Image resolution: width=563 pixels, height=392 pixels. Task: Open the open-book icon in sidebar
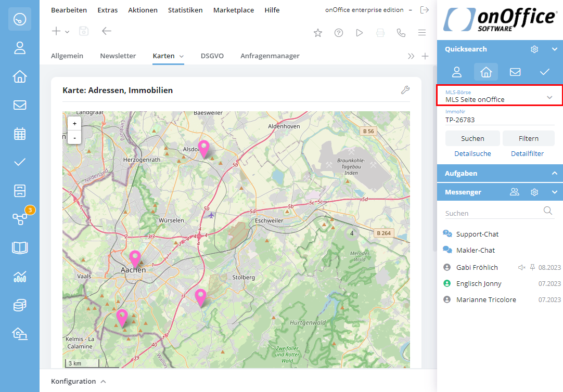coord(20,248)
